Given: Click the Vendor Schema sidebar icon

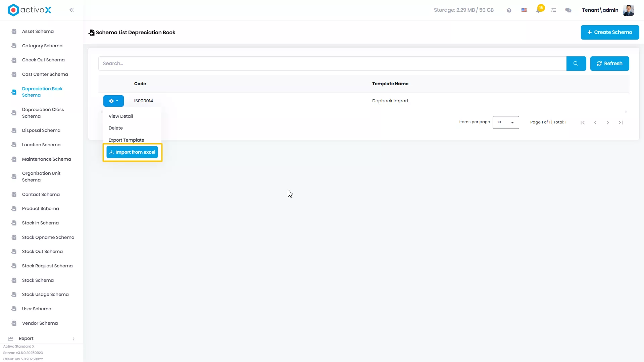Looking at the screenshot, I should [x=14, y=323].
